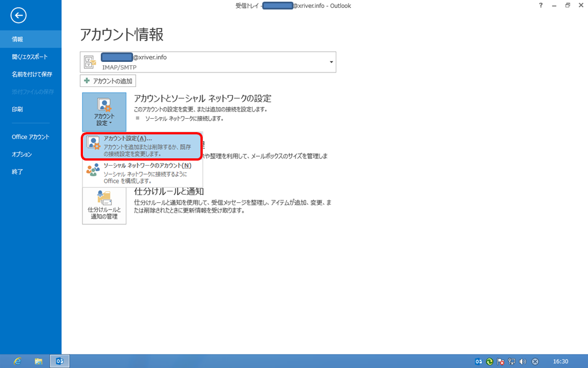Select アカウント設定(A)... from the dropdown menu
588x368 pixels.
[x=141, y=146]
